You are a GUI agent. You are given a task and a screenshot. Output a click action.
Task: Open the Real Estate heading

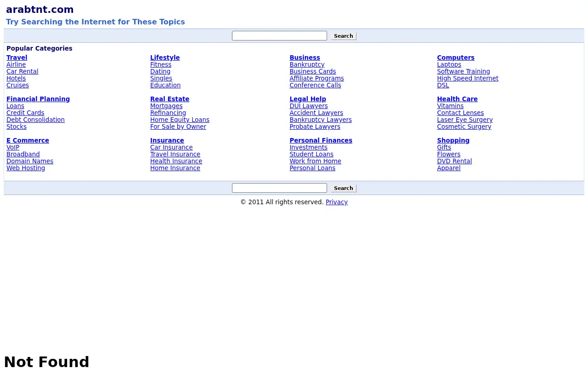tap(170, 99)
